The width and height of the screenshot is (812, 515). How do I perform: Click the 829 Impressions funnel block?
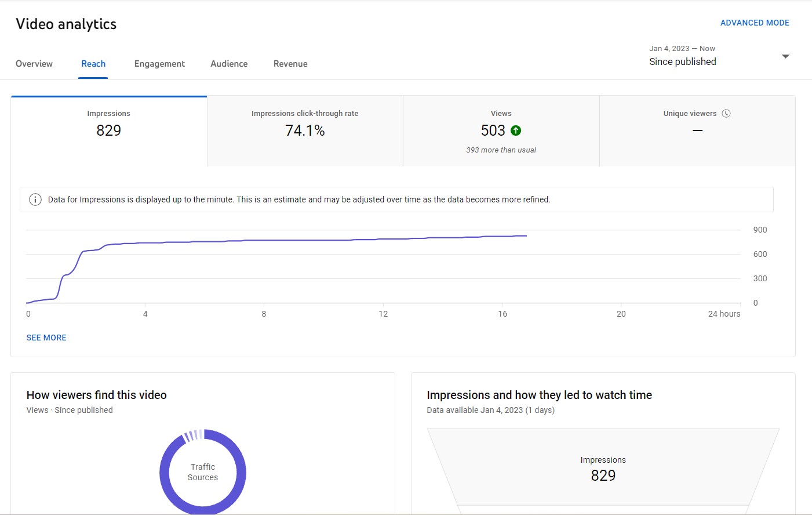click(603, 467)
